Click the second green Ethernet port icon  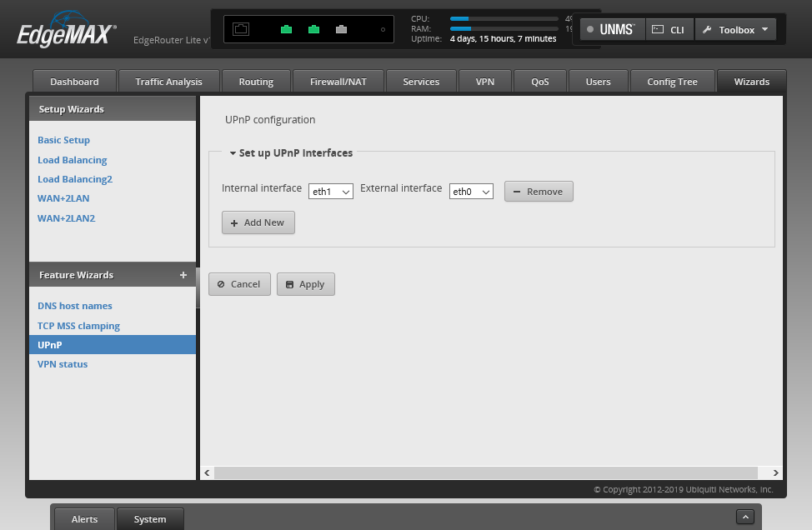(x=313, y=29)
